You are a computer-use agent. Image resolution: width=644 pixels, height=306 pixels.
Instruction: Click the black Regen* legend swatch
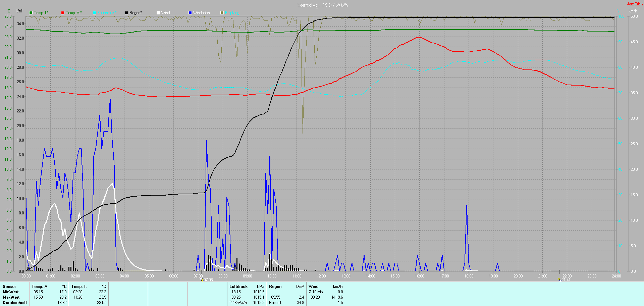126,13
